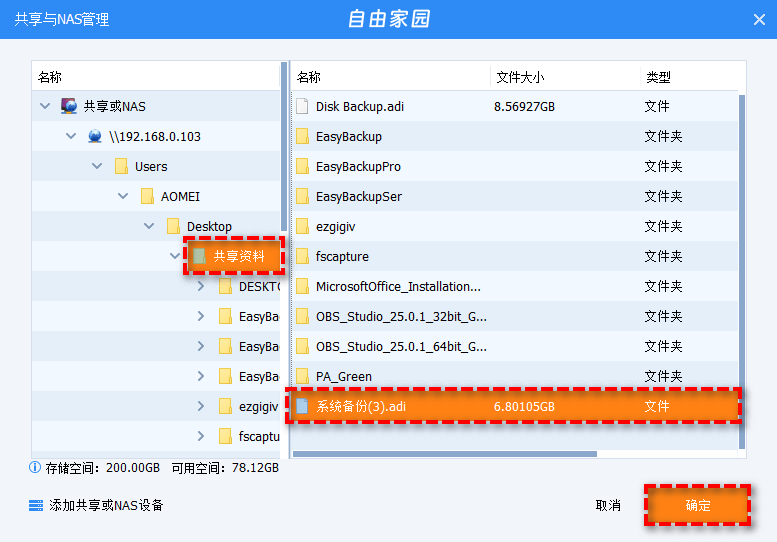Collapse the Users tree node
The image size is (777, 542).
(97, 166)
